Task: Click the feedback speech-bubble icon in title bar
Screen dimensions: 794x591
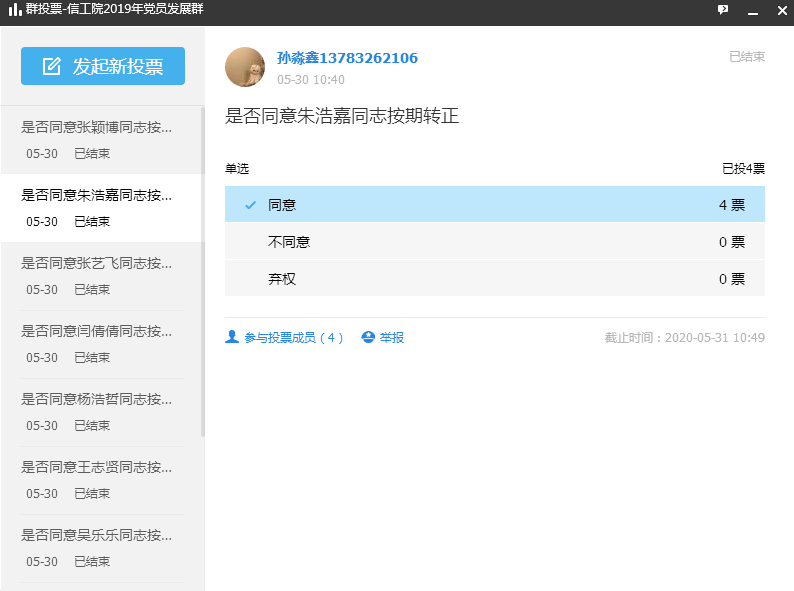Action: point(723,10)
